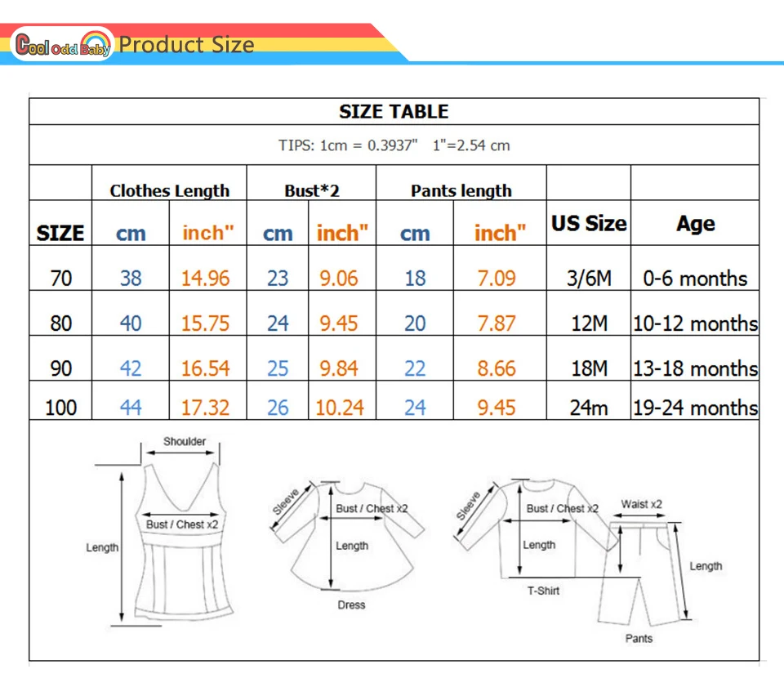The width and height of the screenshot is (784, 696).
Task: Click bust value 9.84 inch
Action: 339,368
